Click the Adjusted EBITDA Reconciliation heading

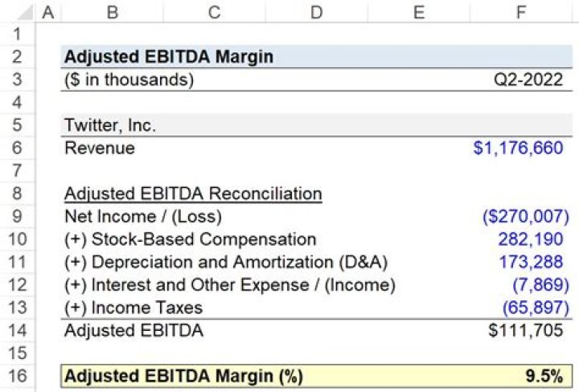pyautogui.click(x=193, y=194)
